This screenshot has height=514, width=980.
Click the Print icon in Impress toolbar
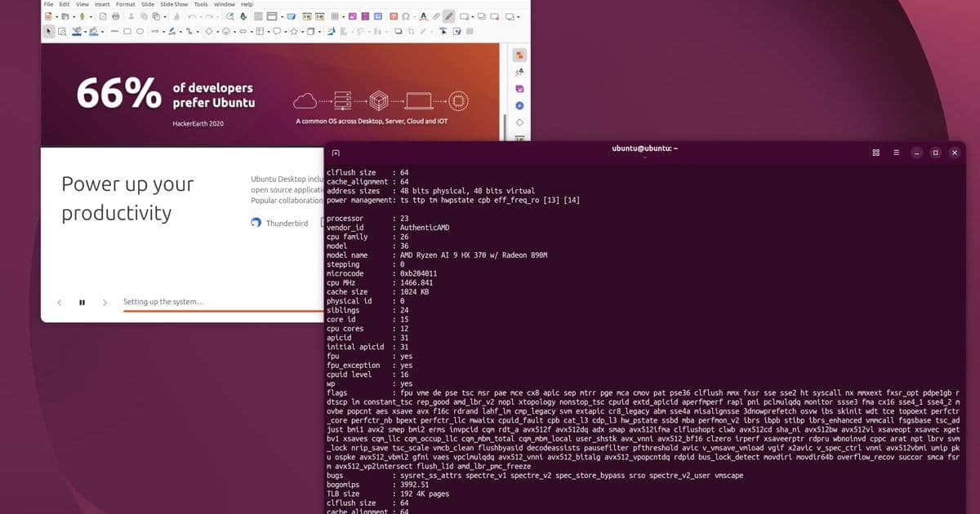pyautogui.click(x=115, y=16)
